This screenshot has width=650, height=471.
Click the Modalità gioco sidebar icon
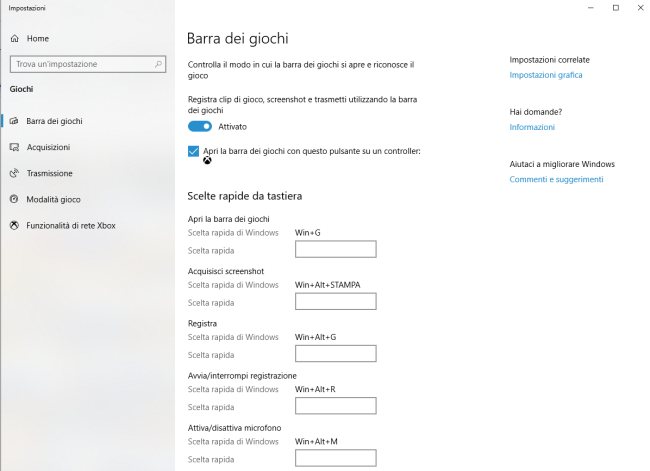(x=14, y=199)
